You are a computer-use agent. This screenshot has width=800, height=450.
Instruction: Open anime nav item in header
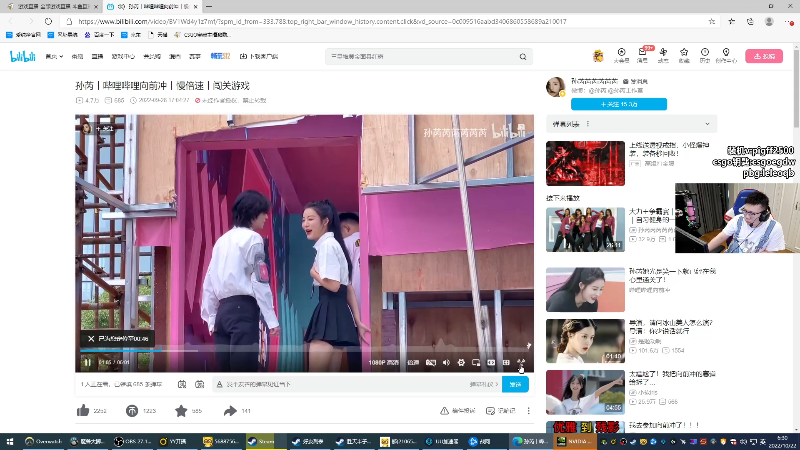77,57
